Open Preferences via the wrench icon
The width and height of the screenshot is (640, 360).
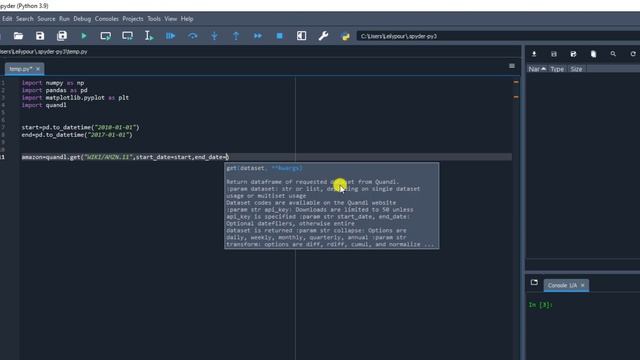(x=323, y=36)
